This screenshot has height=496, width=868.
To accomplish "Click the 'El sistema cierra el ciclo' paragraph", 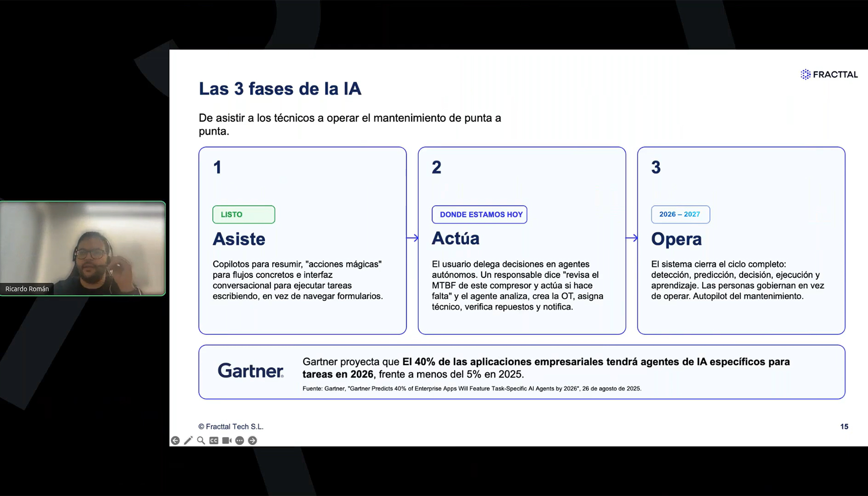I will [738, 280].
